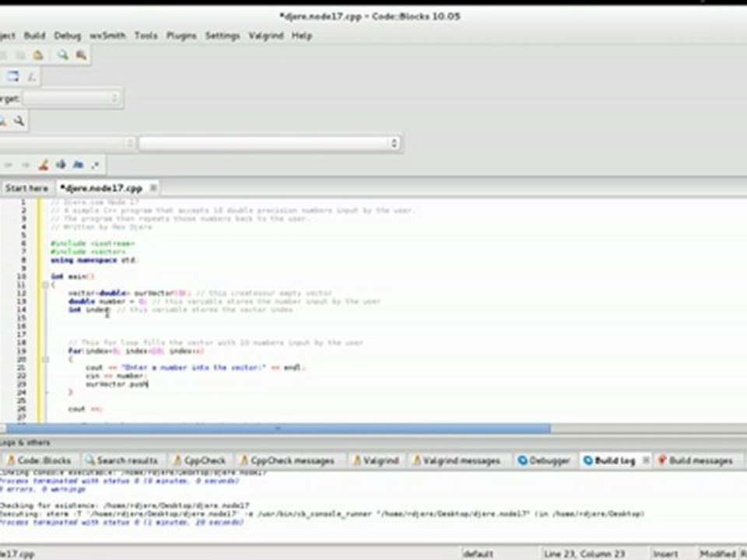747x560 pixels.
Task: Open the Valgrind menu
Action: [x=266, y=36]
